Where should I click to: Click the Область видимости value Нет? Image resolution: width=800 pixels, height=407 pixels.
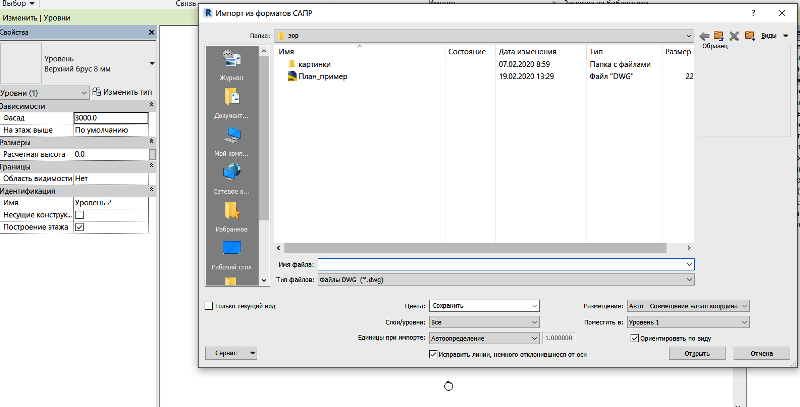coord(111,179)
